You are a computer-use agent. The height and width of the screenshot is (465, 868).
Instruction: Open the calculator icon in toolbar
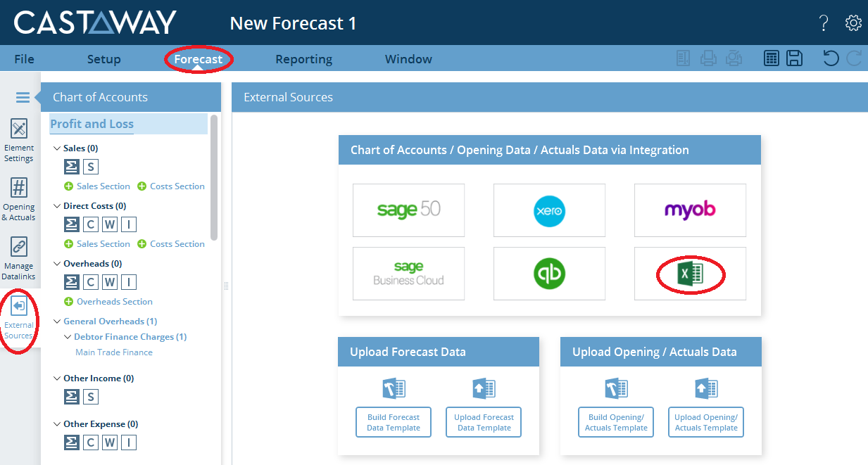[x=772, y=58]
